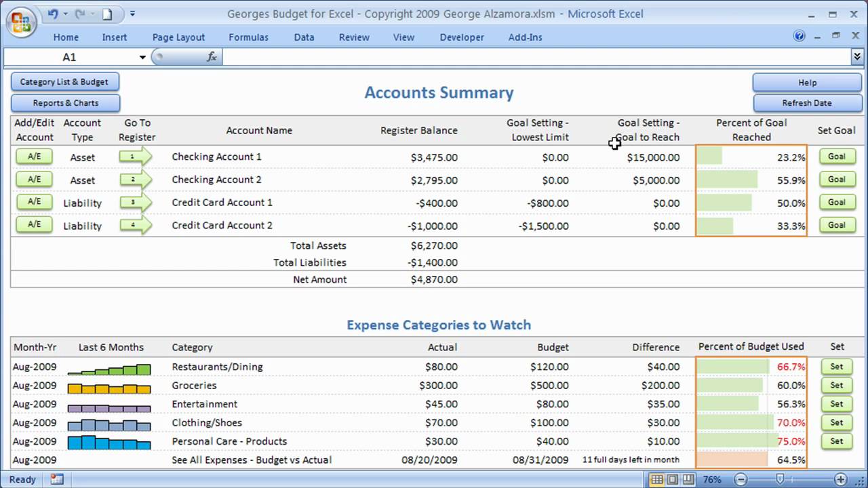Click the Personal Care six-month sparkline chart

[109, 443]
